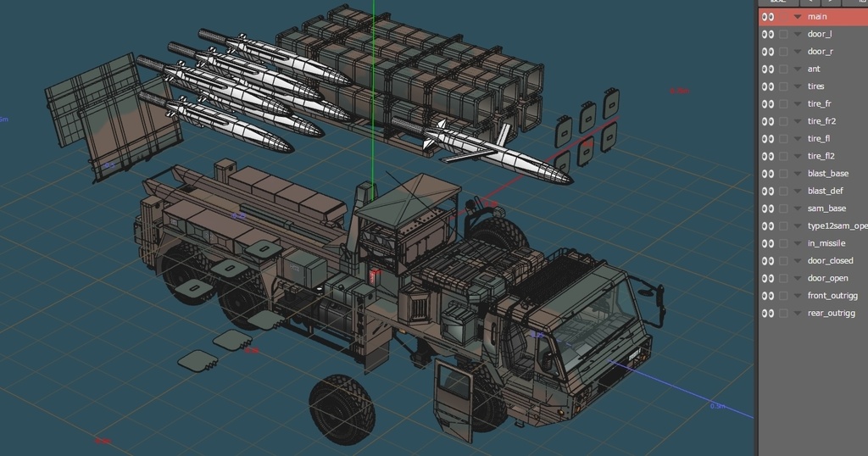Select the ant object entry
The width and height of the screenshot is (868, 456).
pos(814,70)
